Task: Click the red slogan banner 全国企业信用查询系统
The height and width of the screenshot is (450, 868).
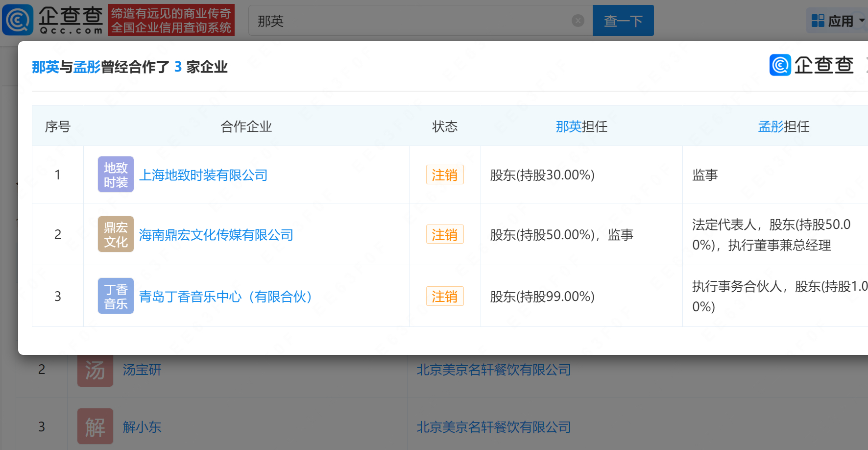Action: tap(171, 20)
